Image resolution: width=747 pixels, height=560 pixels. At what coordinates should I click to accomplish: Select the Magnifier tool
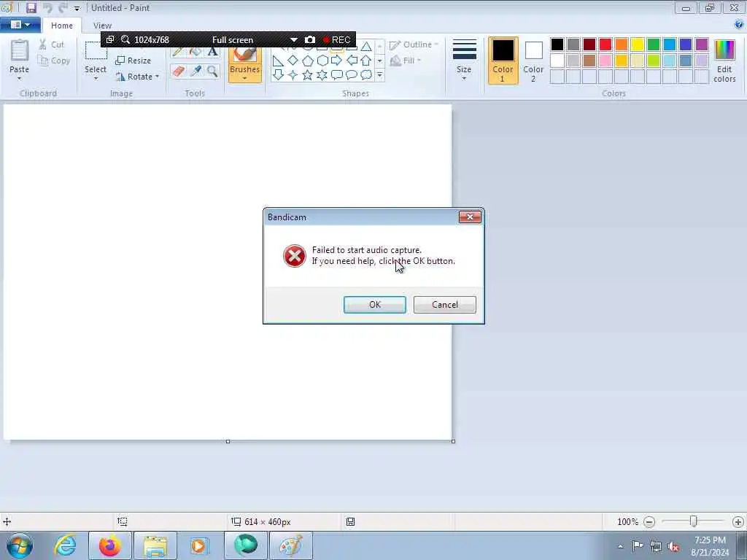click(x=212, y=71)
